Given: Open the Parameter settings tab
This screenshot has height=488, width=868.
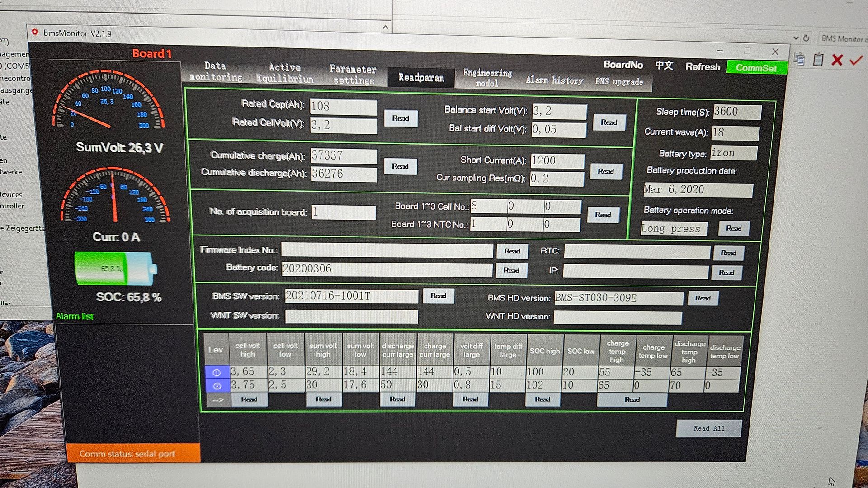Looking at the screenshot, I should point(353,75).
